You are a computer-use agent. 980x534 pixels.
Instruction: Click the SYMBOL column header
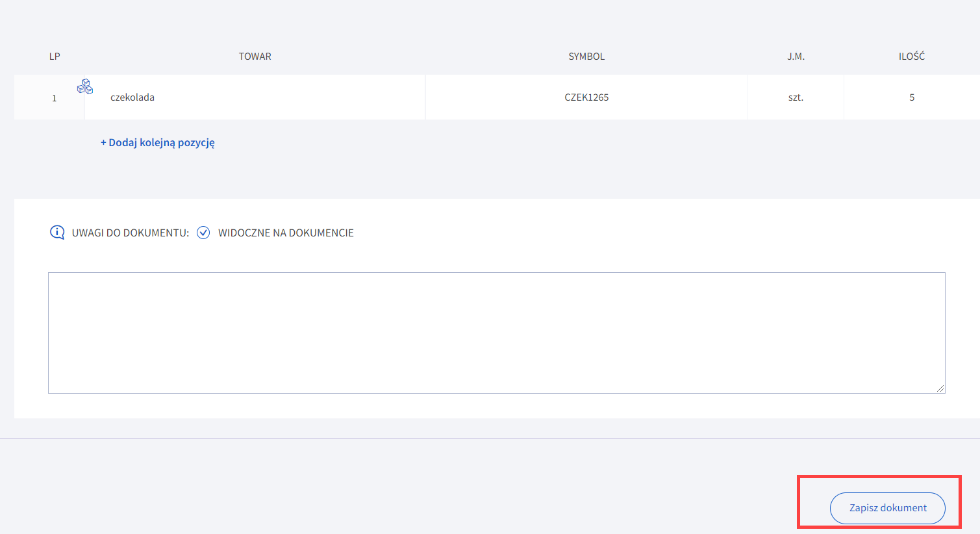pos(586,57)
